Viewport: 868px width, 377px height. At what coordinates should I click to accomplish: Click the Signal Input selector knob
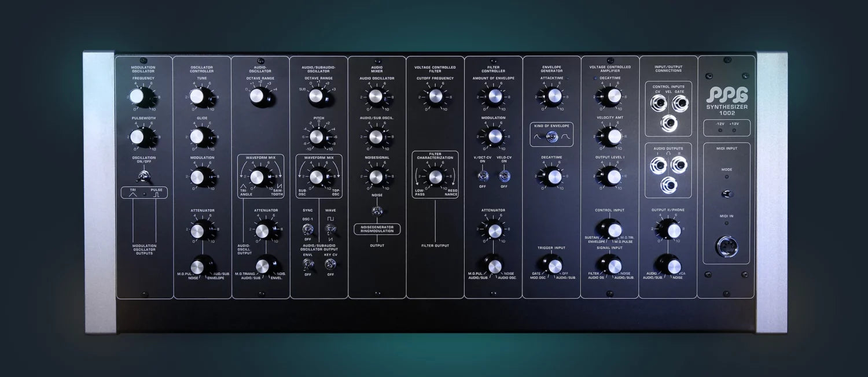click(x=611, y=265)
